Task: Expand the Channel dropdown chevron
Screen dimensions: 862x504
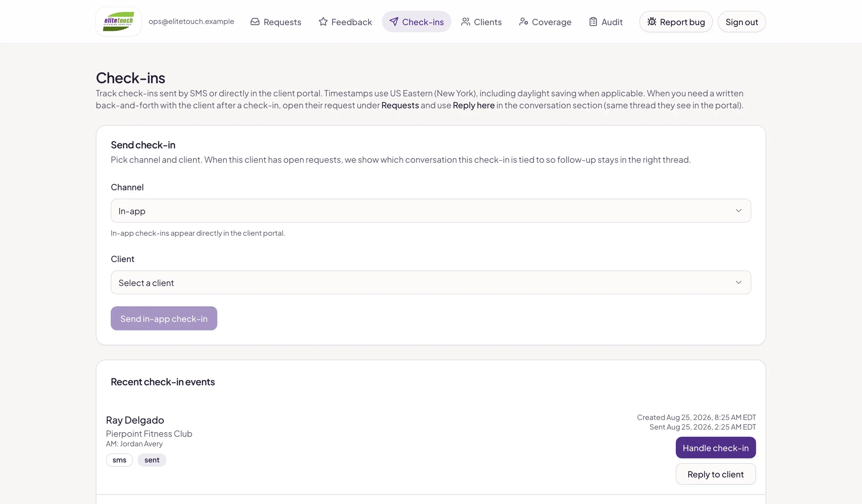Action: point(738,211)
